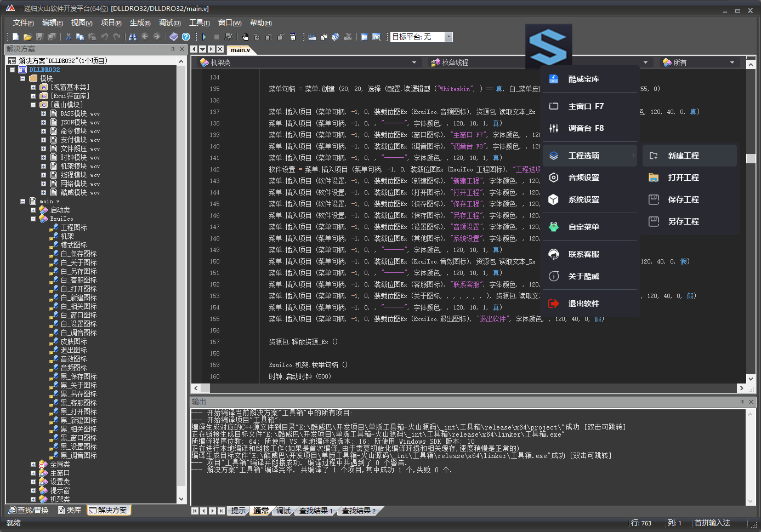The width and height of the screenshot is (761, 532).
Task: Switch to the 调试 output tab
Action: click(283, 511)
